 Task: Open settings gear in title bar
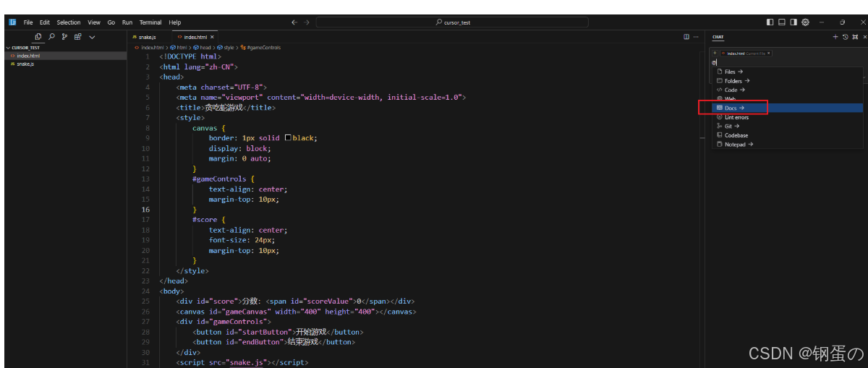(x=805, y=22)
